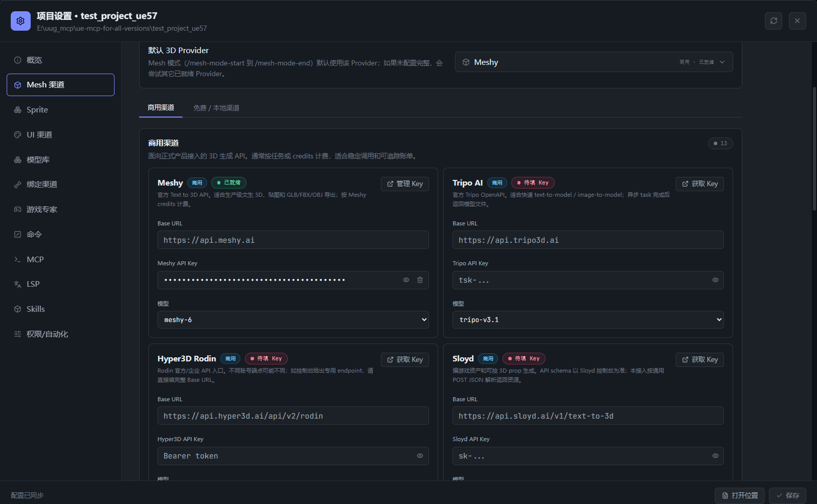Click the 打开位置 button
Viewport: 817px width, 504px height.
(740, 495)
